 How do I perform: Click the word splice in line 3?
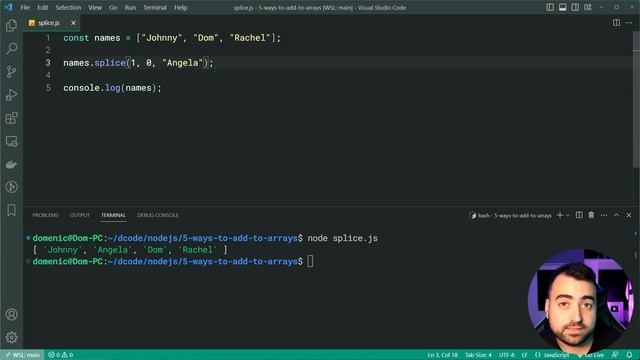110,63
